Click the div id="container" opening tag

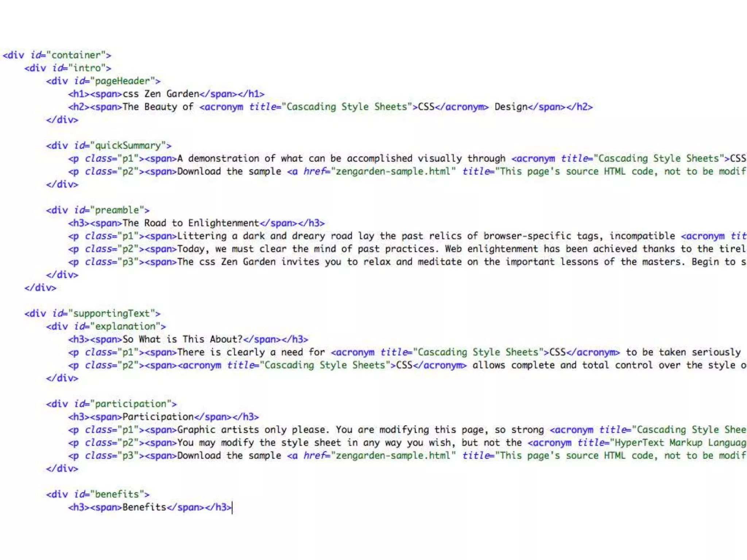(57, 55)
